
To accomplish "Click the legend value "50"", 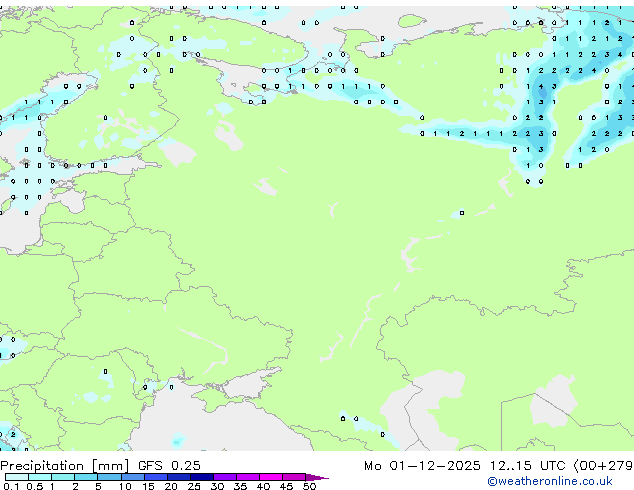I will 309,486.
